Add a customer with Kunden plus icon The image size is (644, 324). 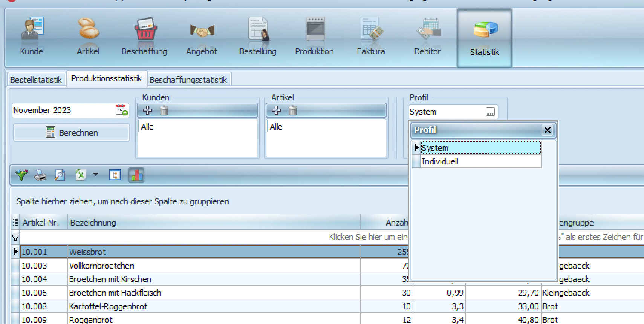147,110
